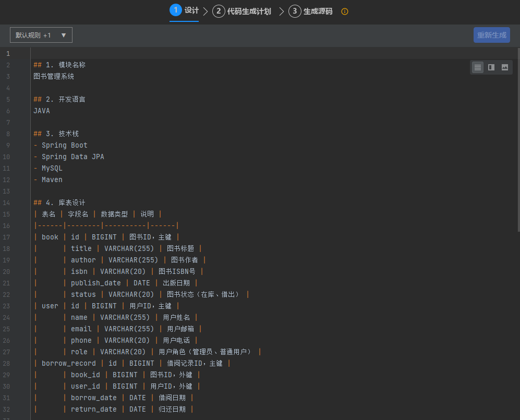
Task: Click the 图书管理系统 module name text
Action: pos(54,76)
